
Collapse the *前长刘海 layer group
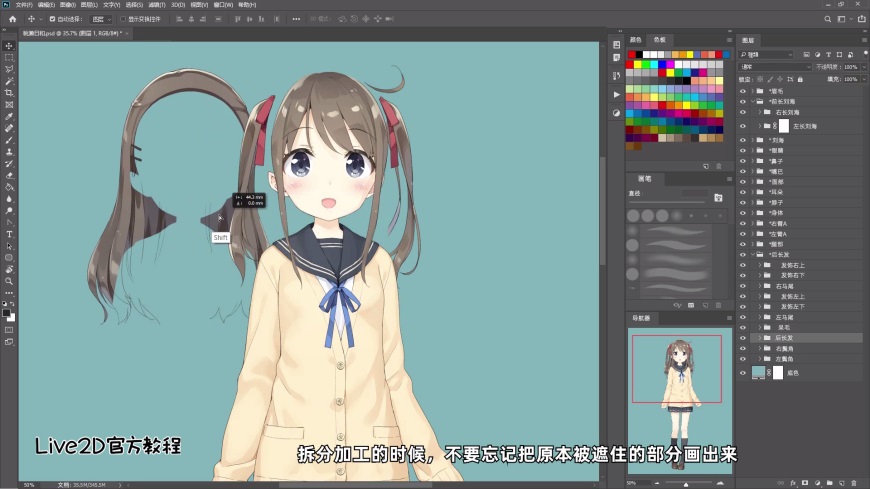click(753, 102)
